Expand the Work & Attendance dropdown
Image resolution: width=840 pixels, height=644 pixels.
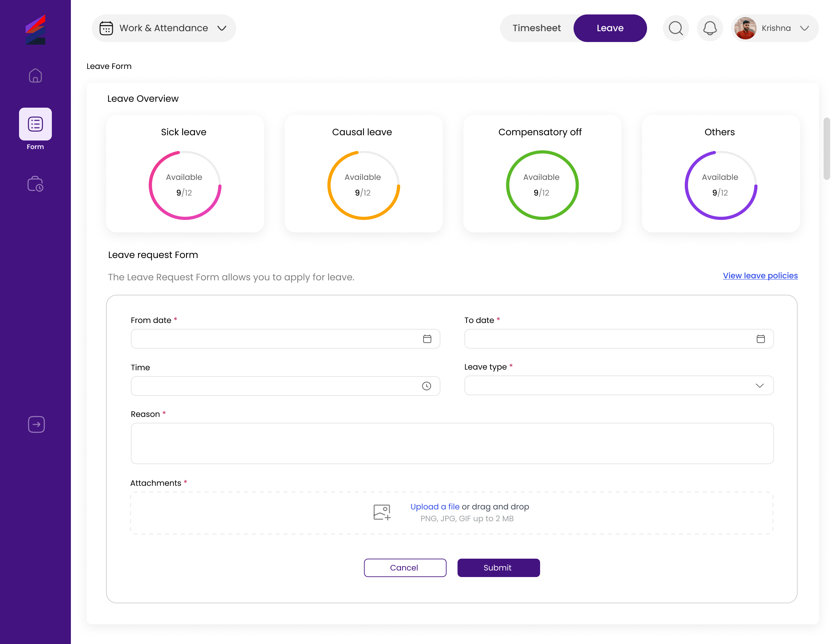point(164,28)
